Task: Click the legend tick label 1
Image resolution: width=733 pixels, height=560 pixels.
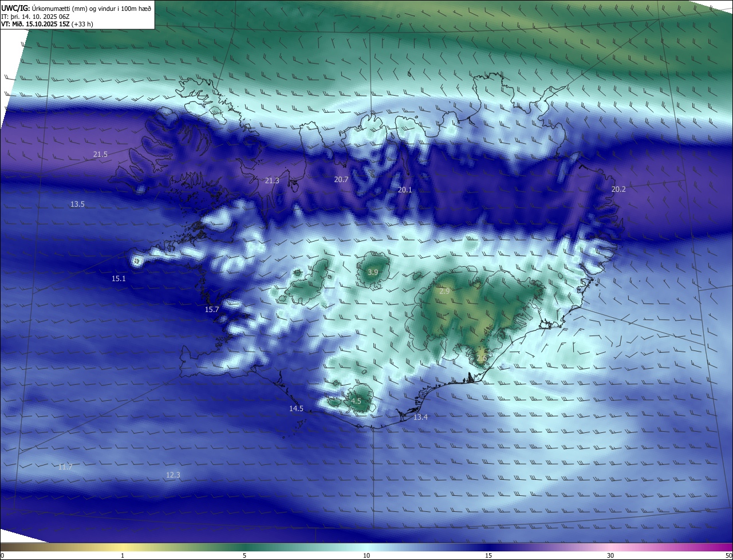Action: click(123, 555)
